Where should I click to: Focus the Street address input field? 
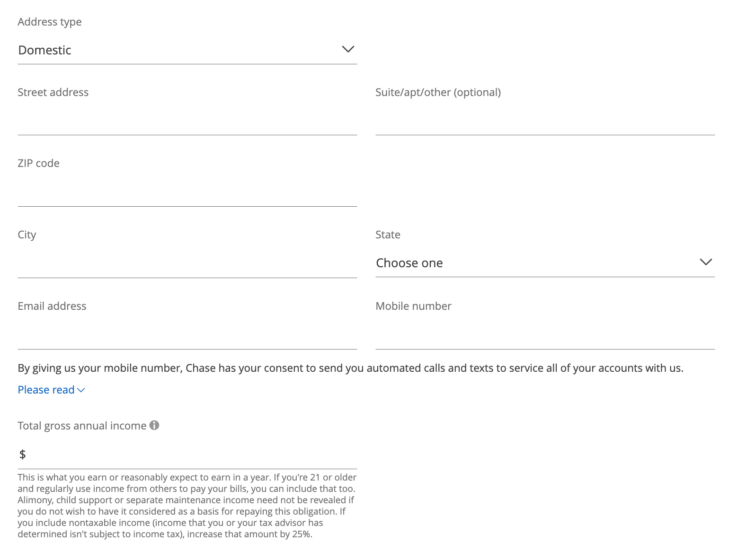pyautogui.click(x=187, y=122)
